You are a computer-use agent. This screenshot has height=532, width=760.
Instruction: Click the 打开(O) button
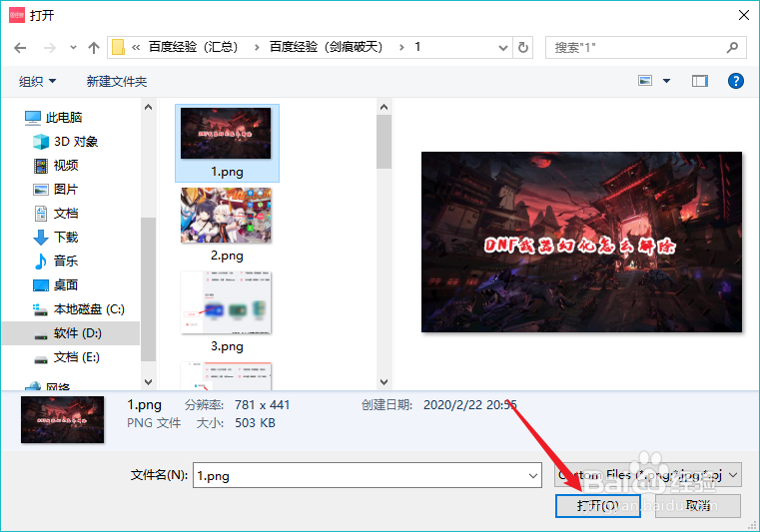597,506
